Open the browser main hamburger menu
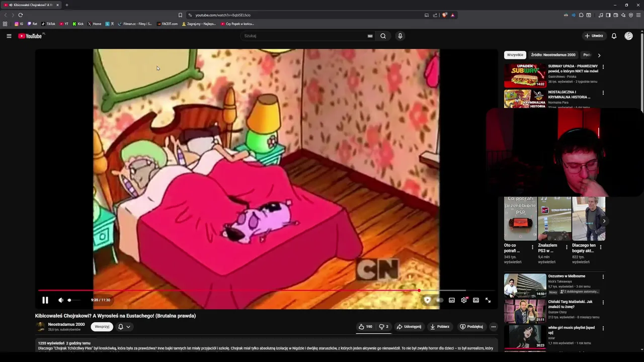Image resolution: width=644 pixels, height=362 pixels. (638, 15)
